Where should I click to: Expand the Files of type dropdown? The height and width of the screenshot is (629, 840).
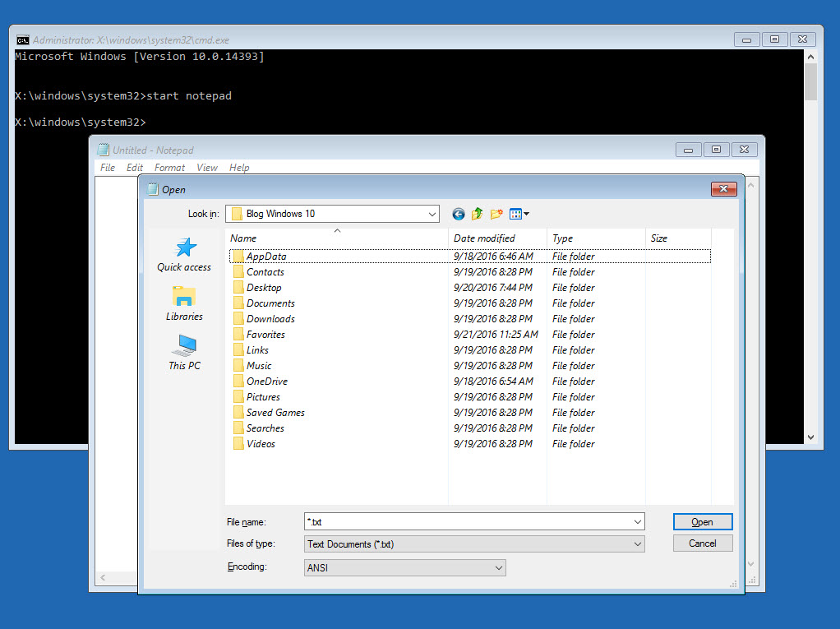(x=638, y=544)
